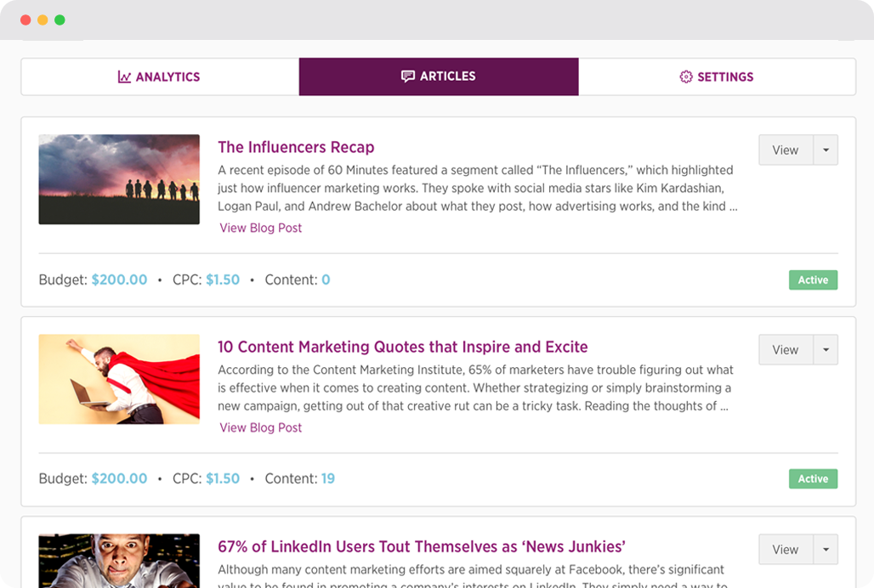874x588 pixels.
Task: Select the Articles tab label
Action: (447, 76)
